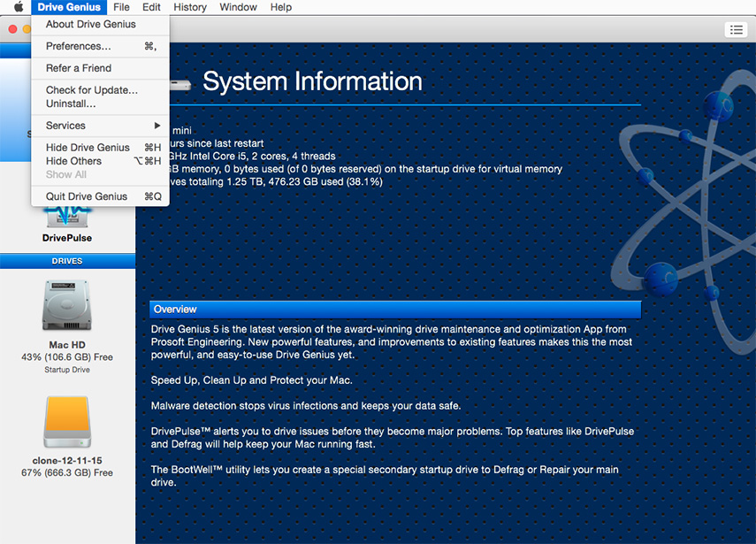Select Hide Others menu entry
Viewport: 756px width, 544px height.
(100, 161)
